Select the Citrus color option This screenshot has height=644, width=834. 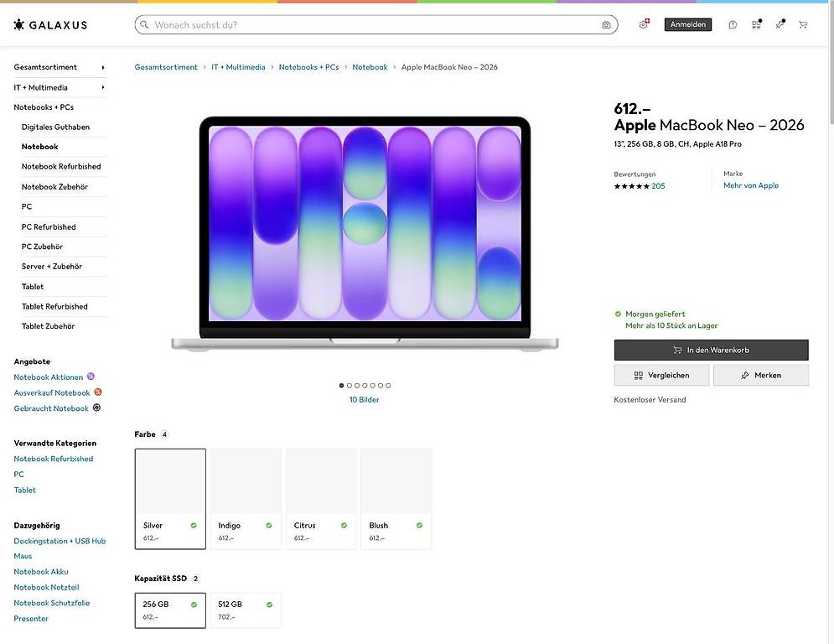(321, 499)
